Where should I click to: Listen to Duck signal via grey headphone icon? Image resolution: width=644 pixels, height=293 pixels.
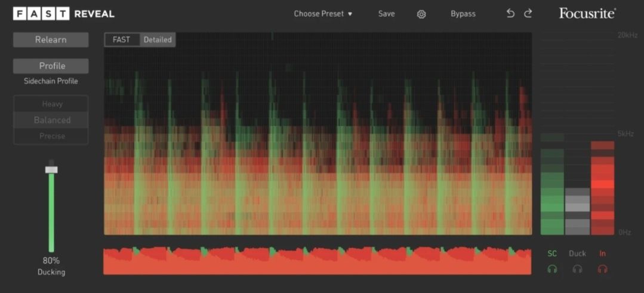coord(578,269)
